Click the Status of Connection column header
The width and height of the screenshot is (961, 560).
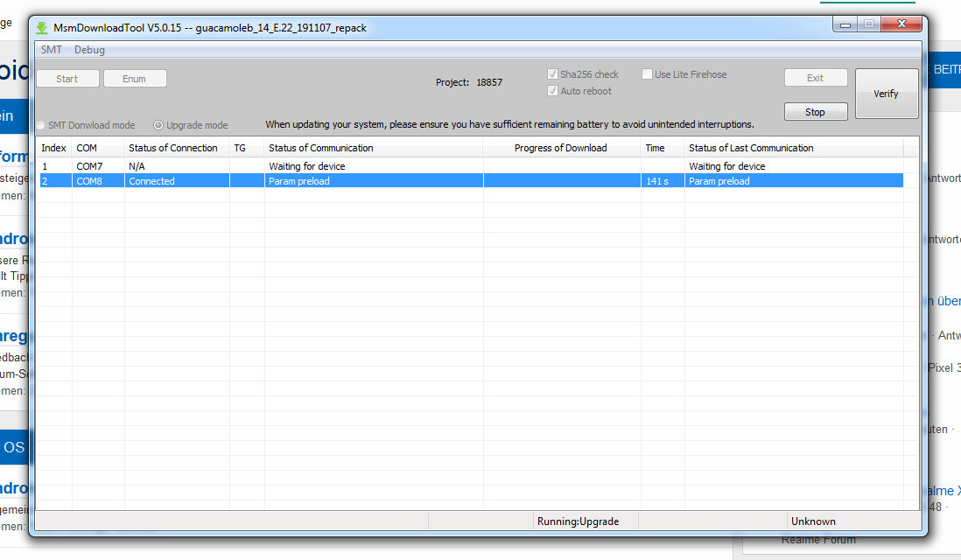pyautogui.click(x=177, y=148)
